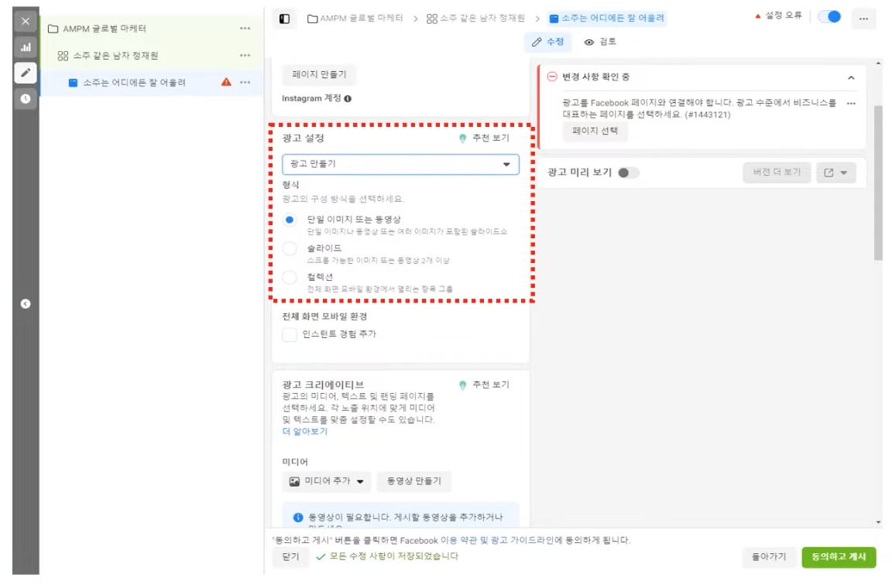
Task: Select the 슬라이드 format radio button
Action: point(290,248)
